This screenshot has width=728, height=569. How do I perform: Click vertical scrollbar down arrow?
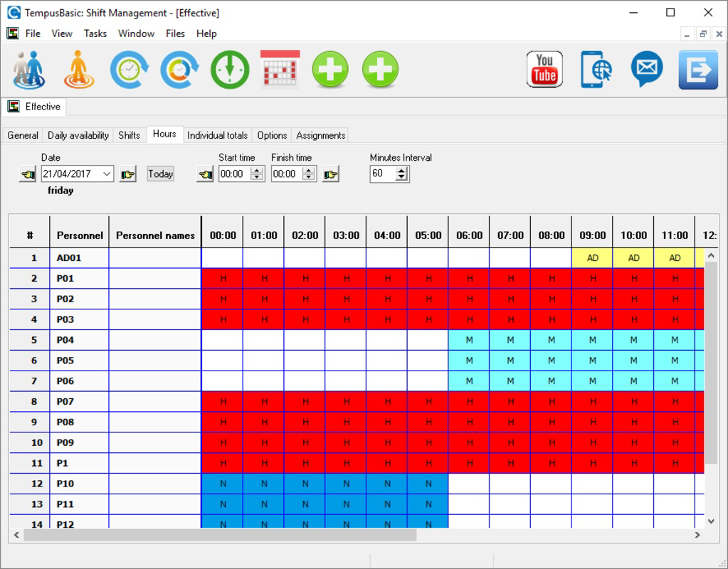click(x=712, y=521)
